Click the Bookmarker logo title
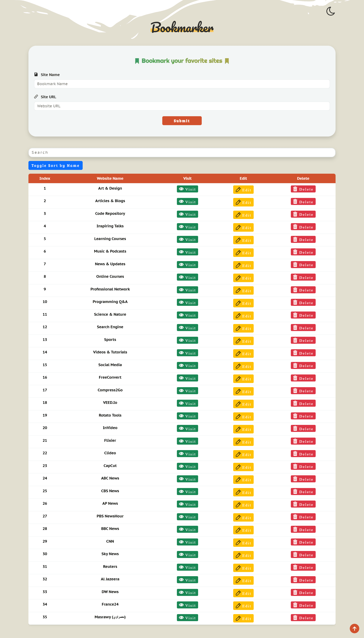 (182, 27)
